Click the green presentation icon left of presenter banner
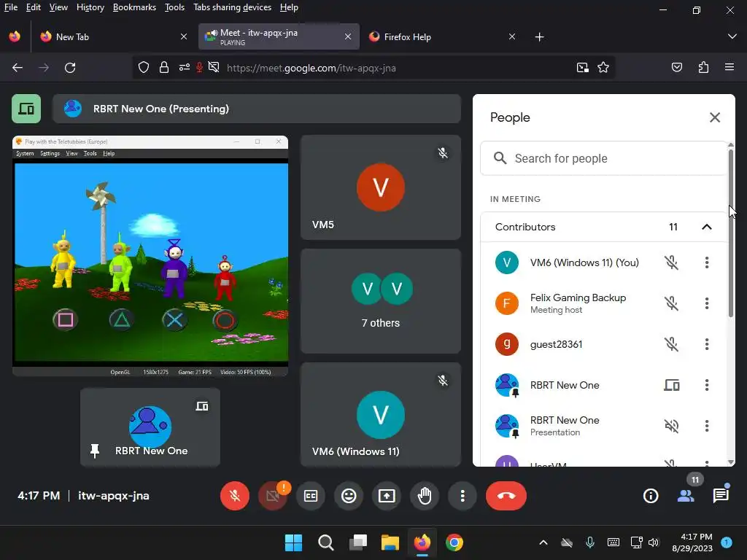Screen dimensions: 747x560 pos(26,109)
